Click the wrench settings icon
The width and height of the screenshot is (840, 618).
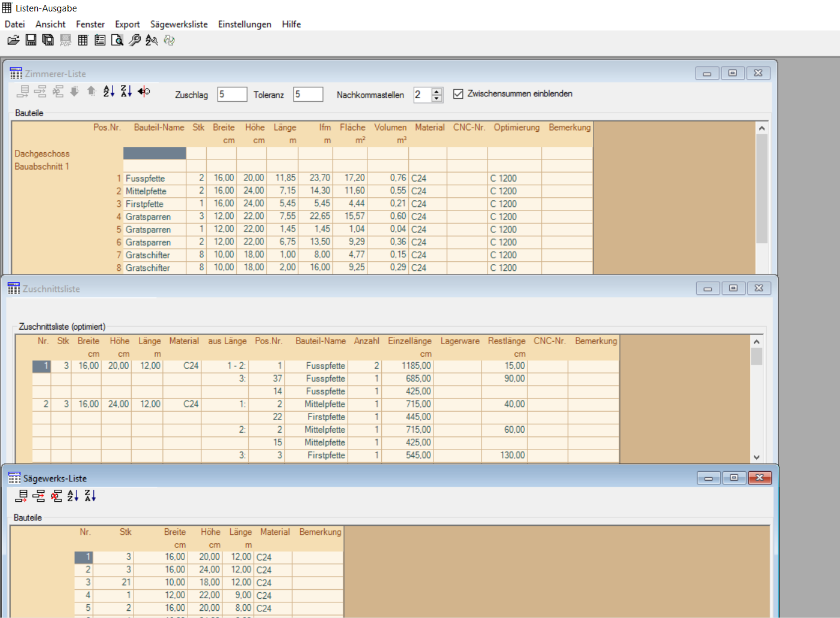coord(135,40)
